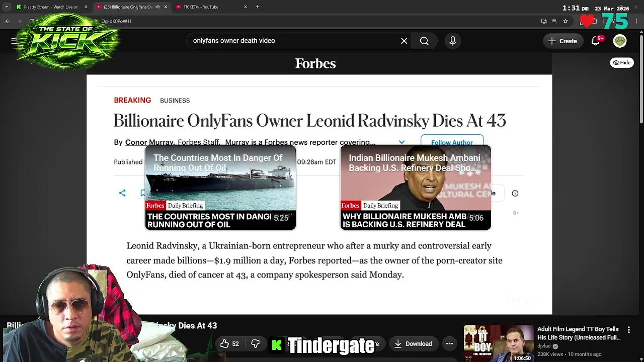Click the BUSINESS category link
The height and width of the screenshot is (362, 644).
coord(175,101)
